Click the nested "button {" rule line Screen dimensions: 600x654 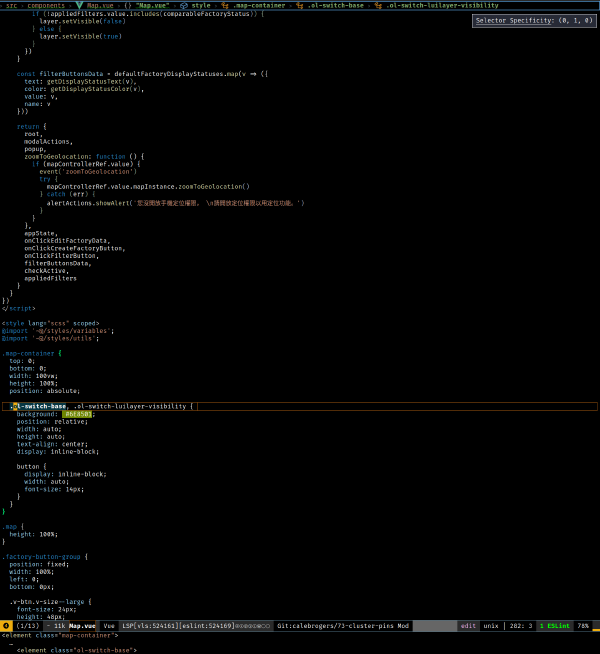coord(32,467)
